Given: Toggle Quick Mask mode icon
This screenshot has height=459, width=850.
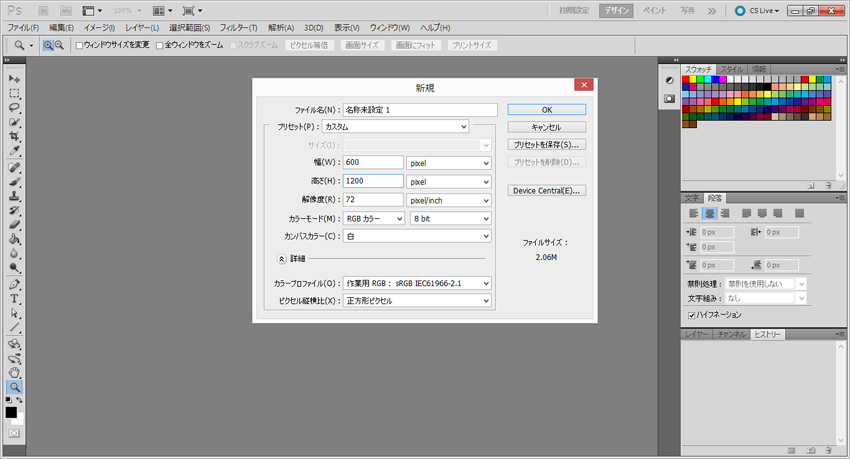Looking at the screenshot, I should [x=14, y=434].
